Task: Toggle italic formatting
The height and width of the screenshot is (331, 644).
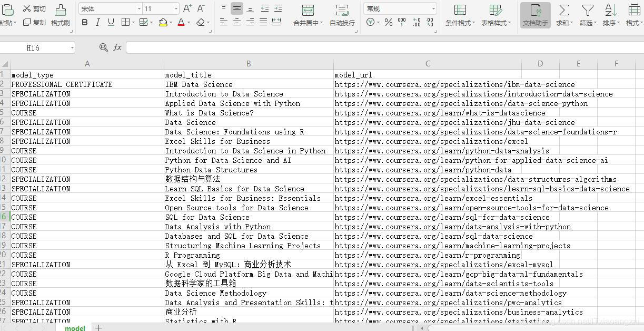Action: point(98,22)
